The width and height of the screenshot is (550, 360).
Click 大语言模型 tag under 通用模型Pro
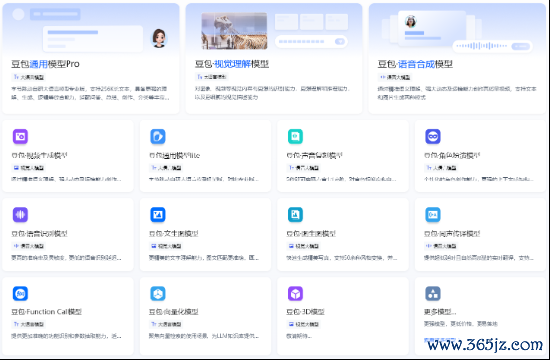pos(29,77)
